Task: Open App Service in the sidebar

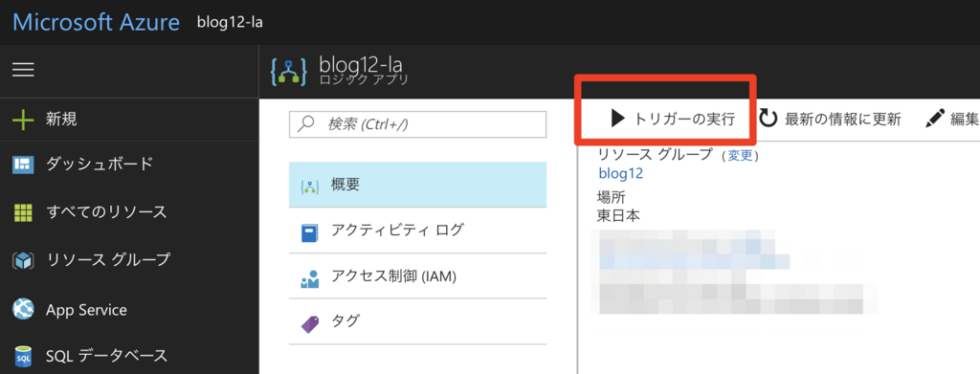Action: [129, 310]
